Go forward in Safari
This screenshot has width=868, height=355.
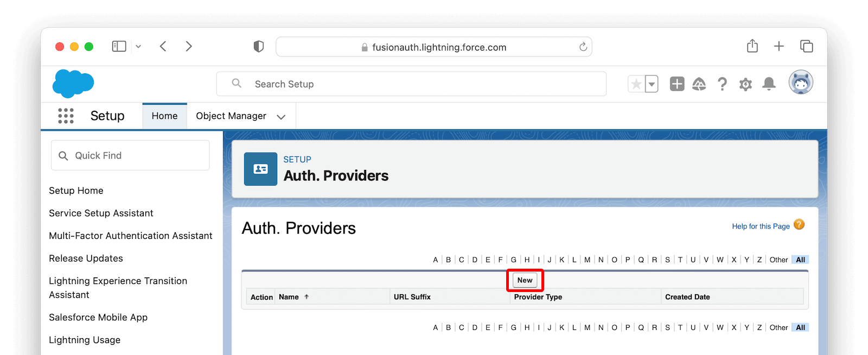[x=189, y=46]
